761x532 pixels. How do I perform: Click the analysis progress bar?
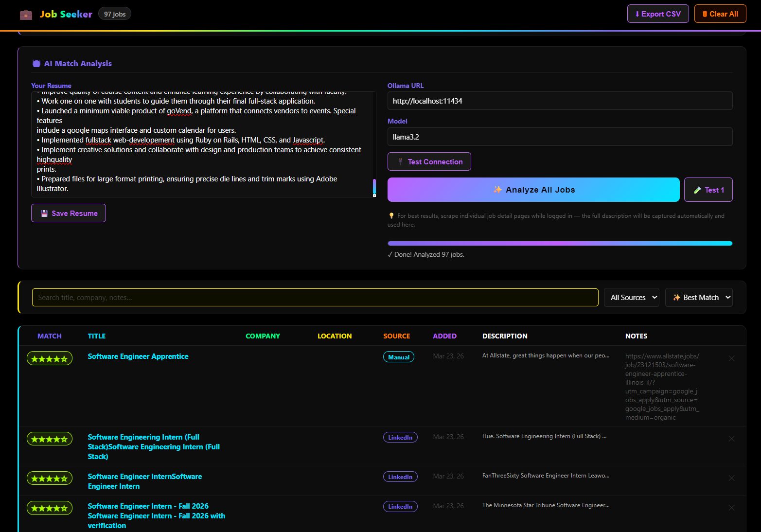[560, 244]
